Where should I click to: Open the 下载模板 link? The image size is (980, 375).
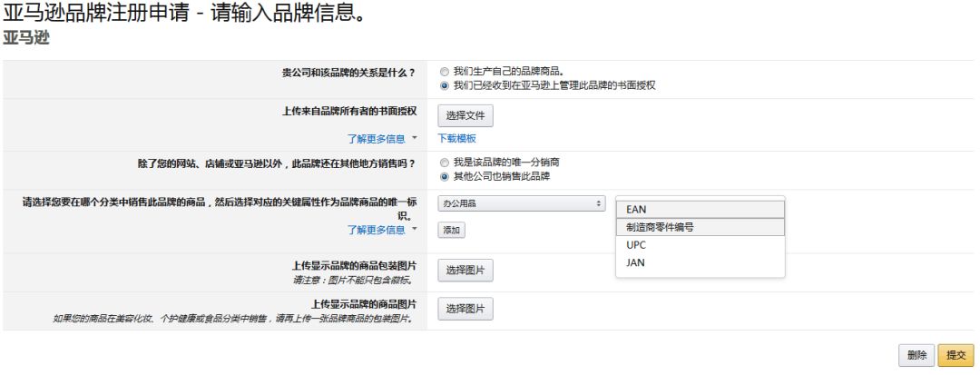click(456, 139)
